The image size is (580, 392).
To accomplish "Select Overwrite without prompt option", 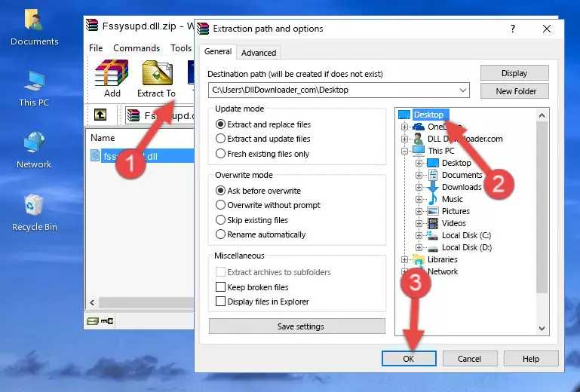I will click(268, 205).
